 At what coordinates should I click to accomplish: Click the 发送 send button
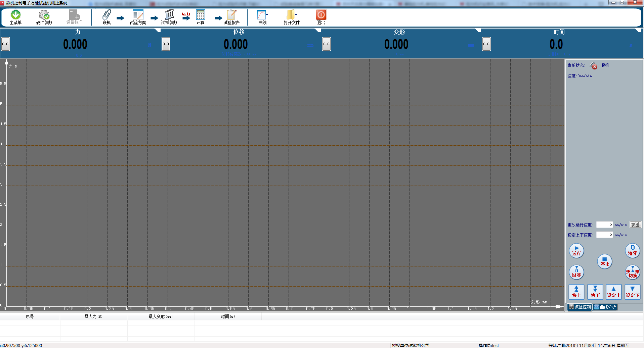click(x=635, y=225)
